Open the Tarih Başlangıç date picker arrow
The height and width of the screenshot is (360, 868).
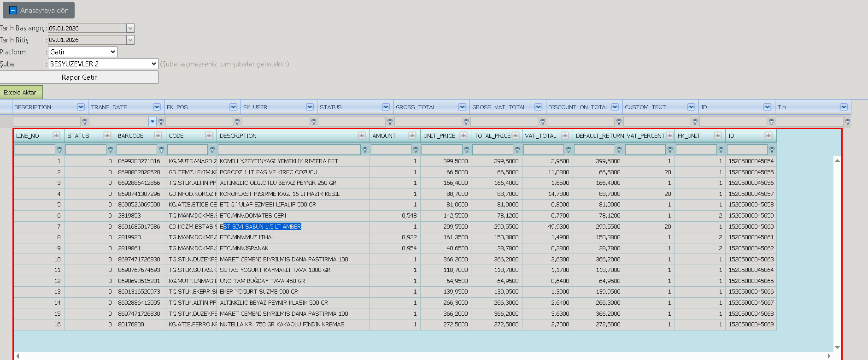(130, 28)
